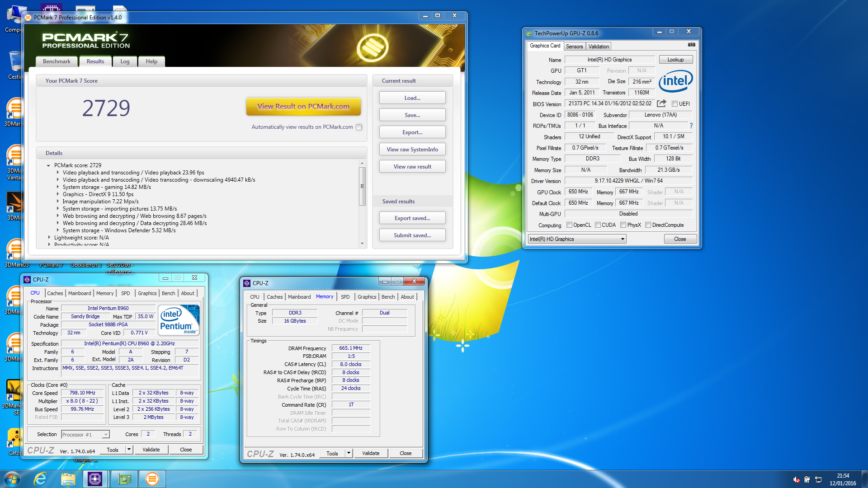Open the Help tab in PCMark 7
Screen dimensions: 868x488
point(151,61)
